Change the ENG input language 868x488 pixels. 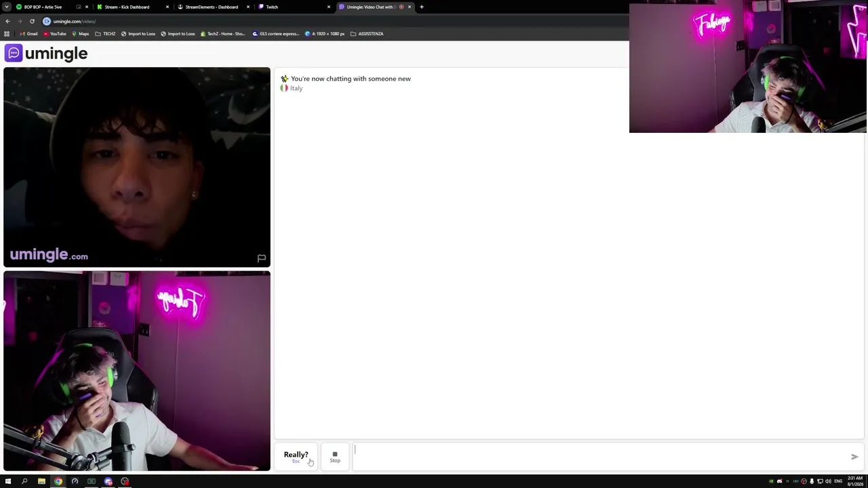pyautogui.click(x=838, y=481)
